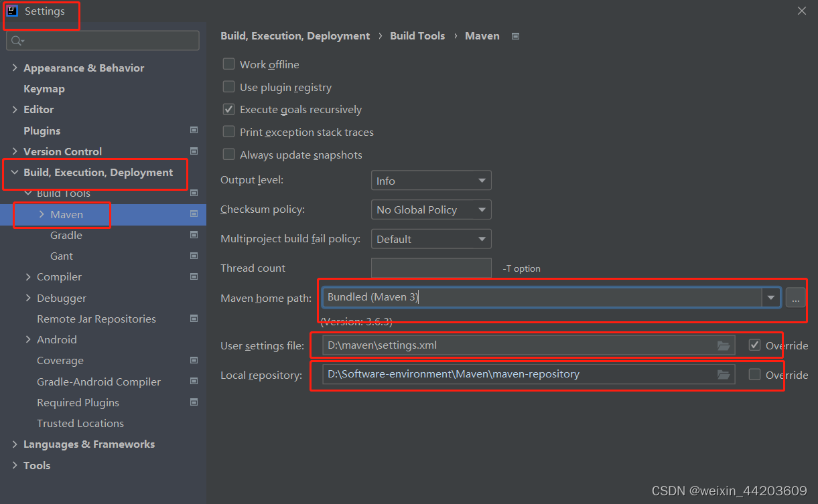Collapse the Build Tools node

[x=28, y=193]
